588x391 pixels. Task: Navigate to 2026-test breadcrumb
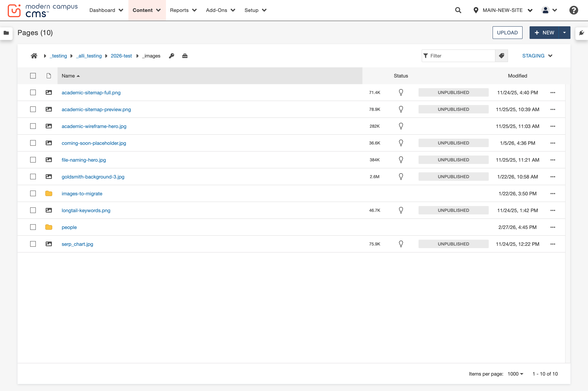click(x=121, y=56)
